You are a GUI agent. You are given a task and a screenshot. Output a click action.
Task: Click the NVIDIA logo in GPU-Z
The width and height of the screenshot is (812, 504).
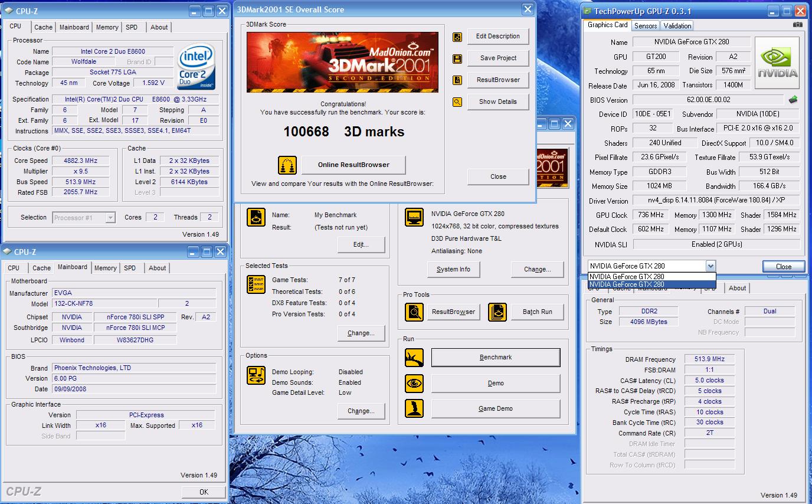[x=778, y=63]
